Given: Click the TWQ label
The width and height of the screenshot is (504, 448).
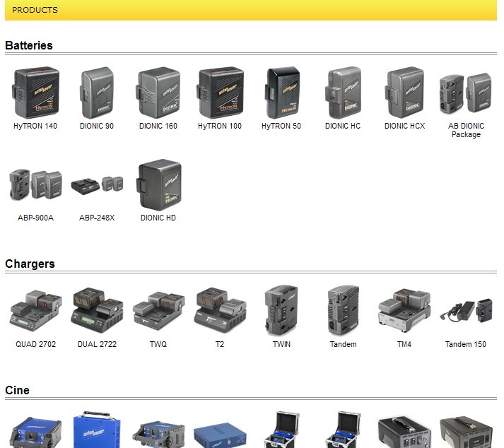Looking at the screenshot, I should point(158,344).
